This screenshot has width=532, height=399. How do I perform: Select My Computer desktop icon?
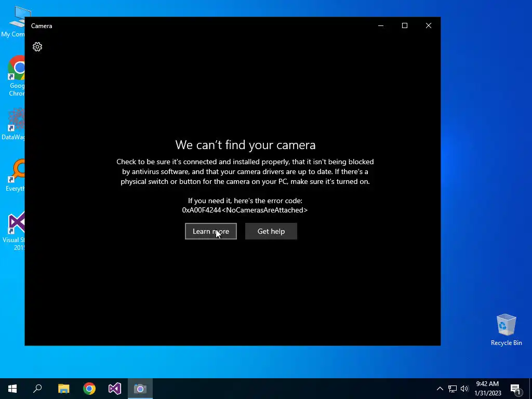(x=14, y=21)
